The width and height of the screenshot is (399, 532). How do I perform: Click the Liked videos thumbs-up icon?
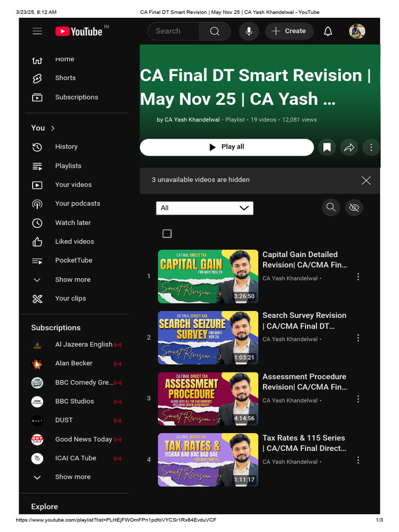pos(37,242)
